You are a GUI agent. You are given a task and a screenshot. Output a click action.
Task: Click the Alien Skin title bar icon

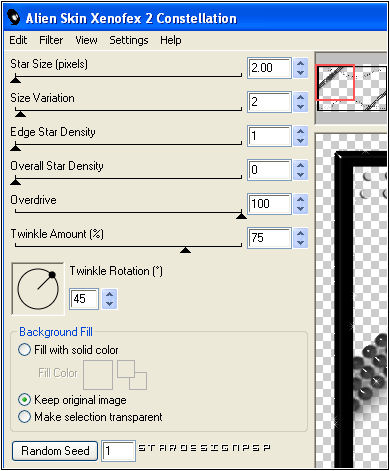(x=14, y=18)
